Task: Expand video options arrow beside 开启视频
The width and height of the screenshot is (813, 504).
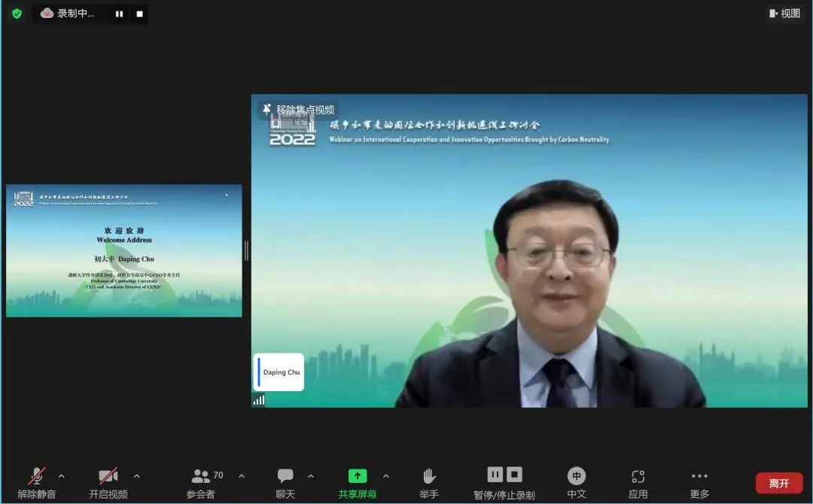Action: [x=136, y=476]
